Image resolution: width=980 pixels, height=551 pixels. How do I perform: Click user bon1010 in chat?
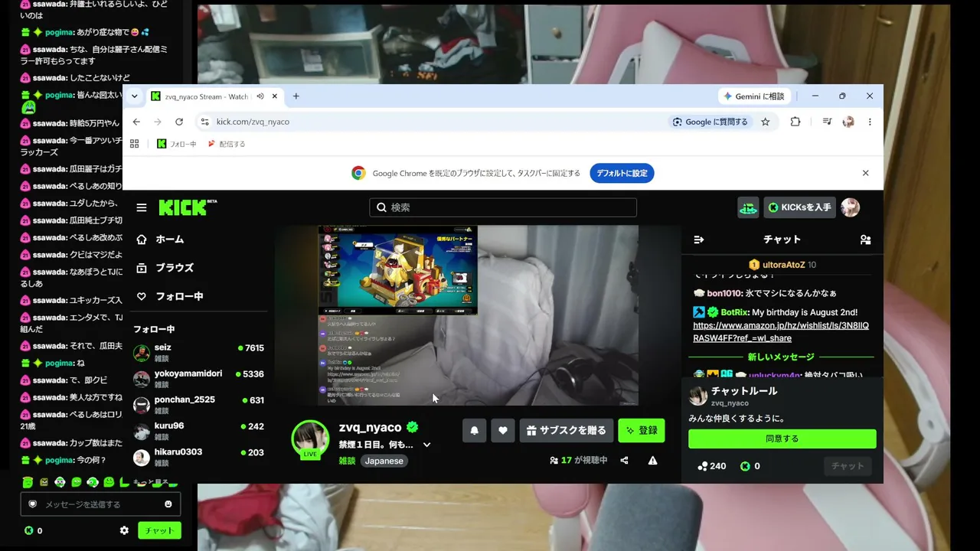722,293
